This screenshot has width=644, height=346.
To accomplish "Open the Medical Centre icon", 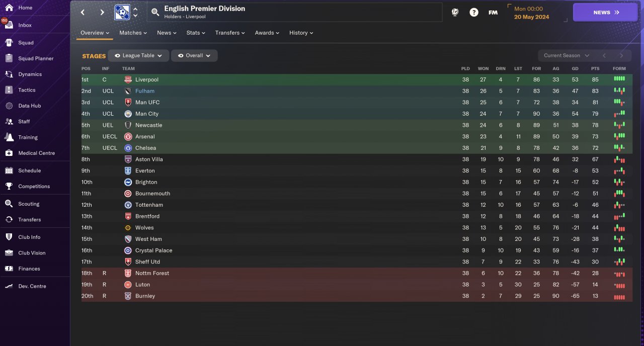I will point(9,153).
